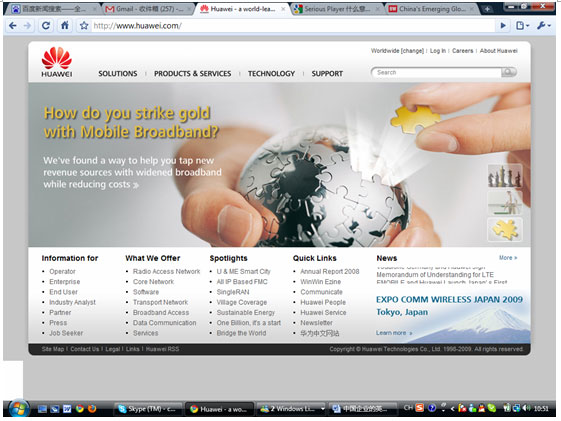Open the SUPPORT menu
Image resolution: width=561 pixels, height=421 pixels.
[x=327, y=74]
